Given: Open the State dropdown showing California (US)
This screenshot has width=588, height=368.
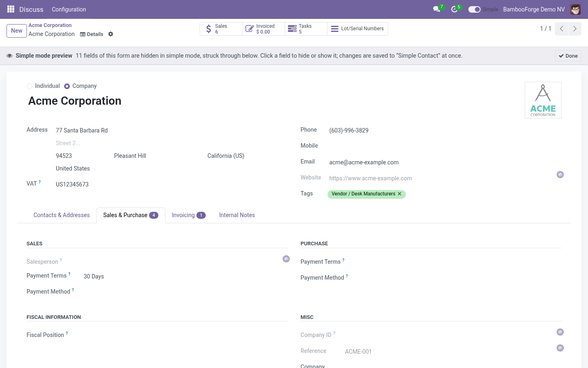Looking at the screenshot, I should tap(247, 156).
